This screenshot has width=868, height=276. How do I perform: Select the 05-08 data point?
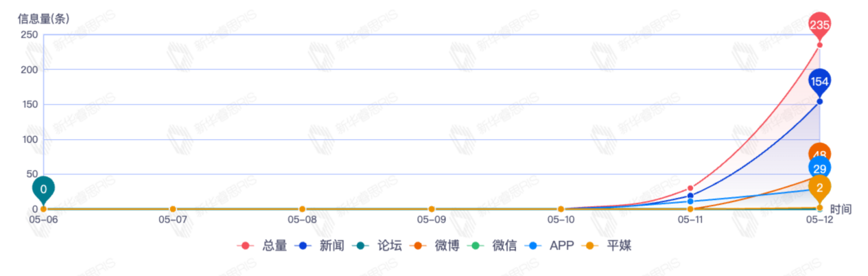point(302,209)
